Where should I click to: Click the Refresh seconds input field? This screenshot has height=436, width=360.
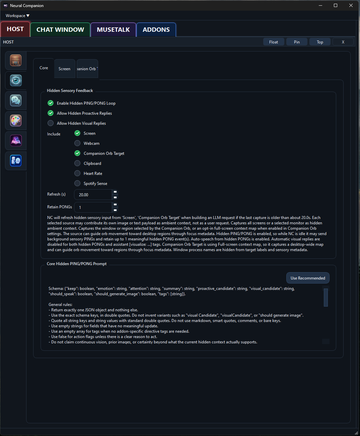93,195
